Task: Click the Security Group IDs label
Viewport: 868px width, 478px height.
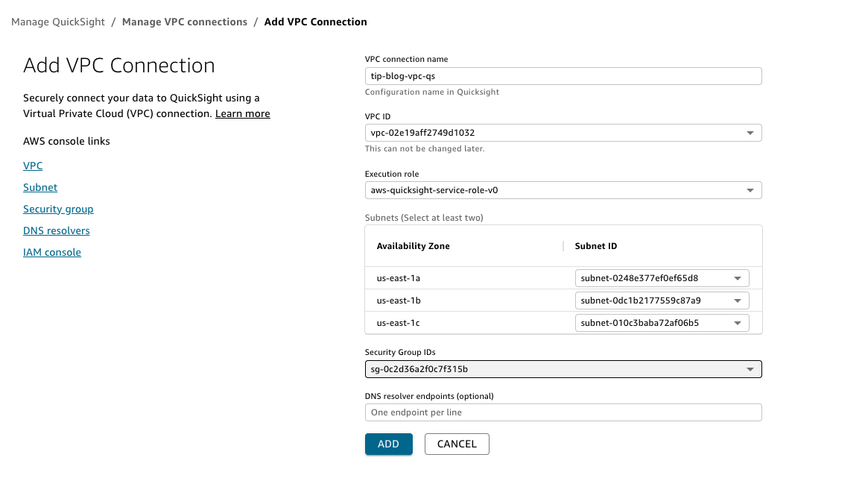Action: [x=400, y=352]
